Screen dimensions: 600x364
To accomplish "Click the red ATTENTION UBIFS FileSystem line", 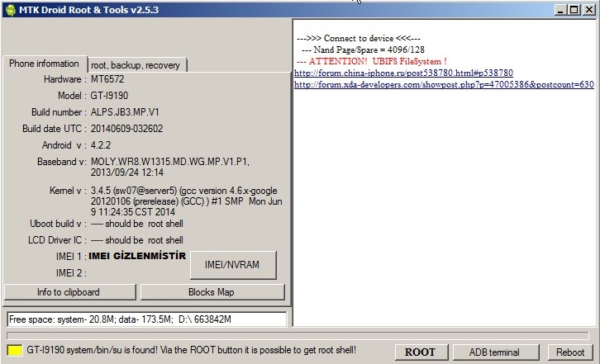I will pyautogui.click(x=372, y=61).
